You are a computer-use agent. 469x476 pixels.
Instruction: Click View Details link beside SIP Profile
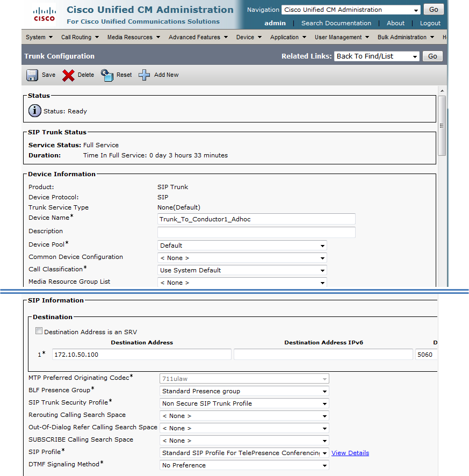click(350, 453)
